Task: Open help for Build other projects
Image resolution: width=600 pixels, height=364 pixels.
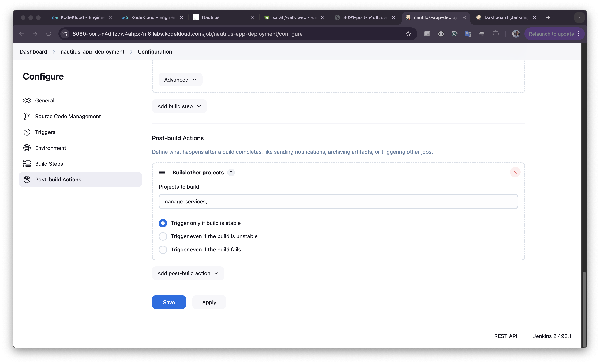Action: (231, 173)
